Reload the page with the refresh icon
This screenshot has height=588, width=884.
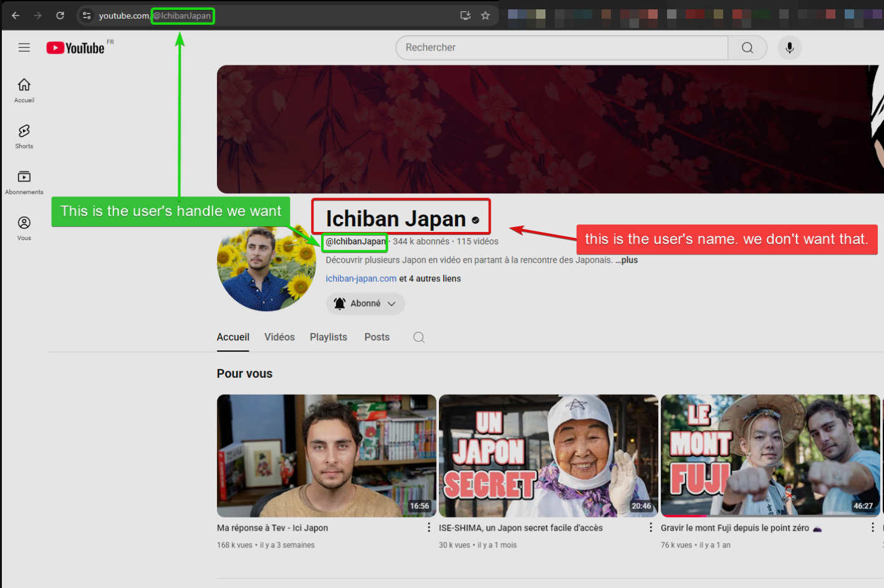[x=60, y=16]
